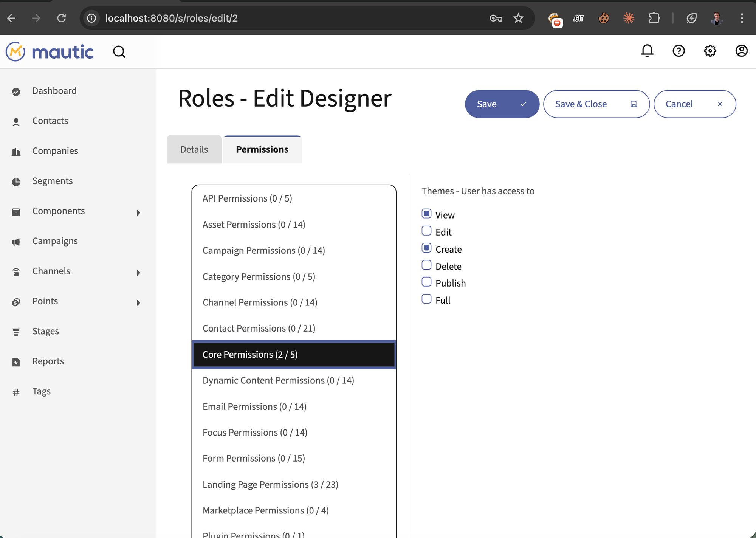
Task: Select Landing Page Permissions (3 / 23)
Action: pyautogui.click(x=294, y=485)
